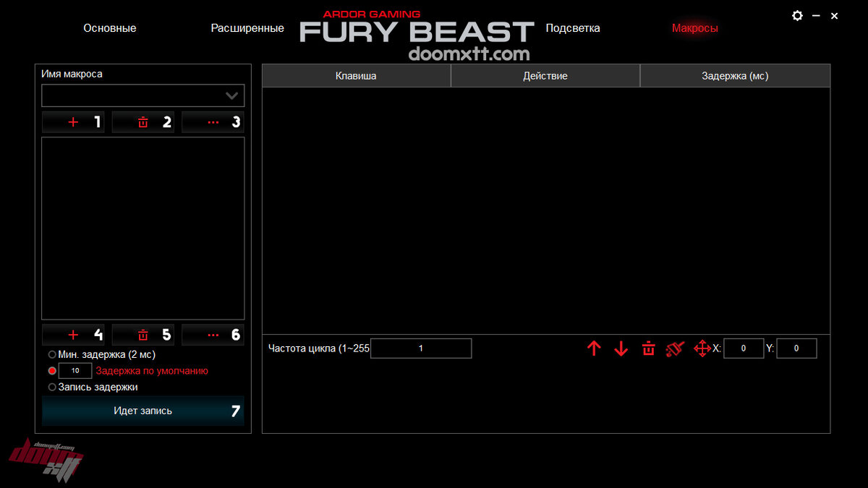Switch to the Подсветка tab
Screen dimensions: 868x488
(x=573, y=28)
